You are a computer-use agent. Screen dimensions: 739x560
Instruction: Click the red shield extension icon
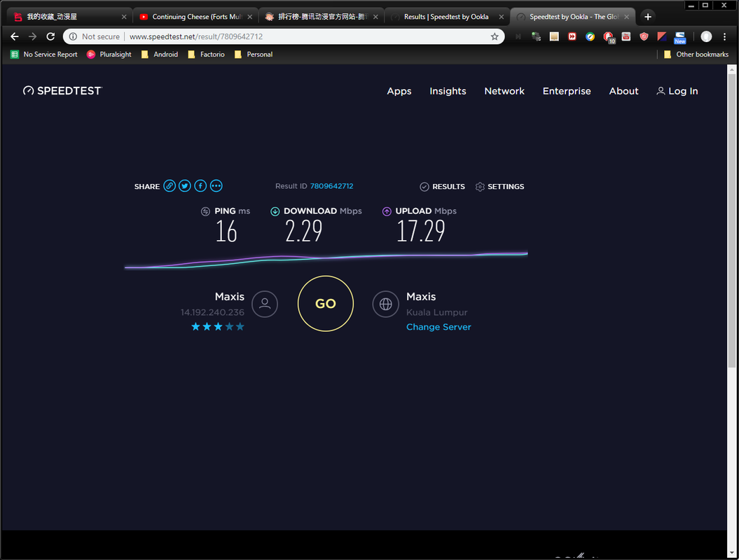(x=644, y=36)
